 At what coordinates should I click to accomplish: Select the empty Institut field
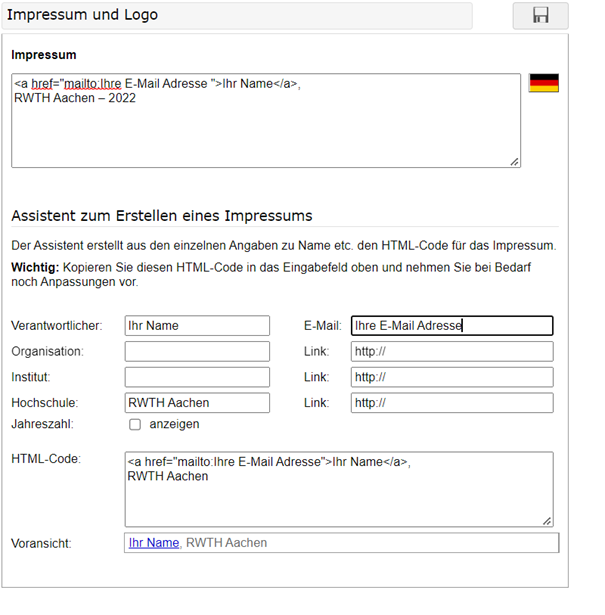pos(197,377)
